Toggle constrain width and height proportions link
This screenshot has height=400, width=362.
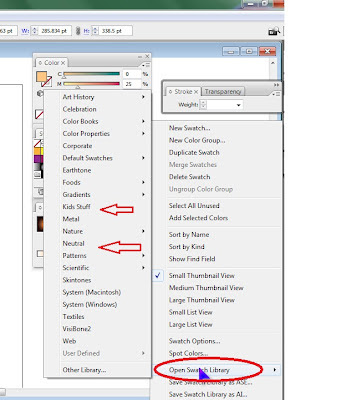(x=78, y=31)
